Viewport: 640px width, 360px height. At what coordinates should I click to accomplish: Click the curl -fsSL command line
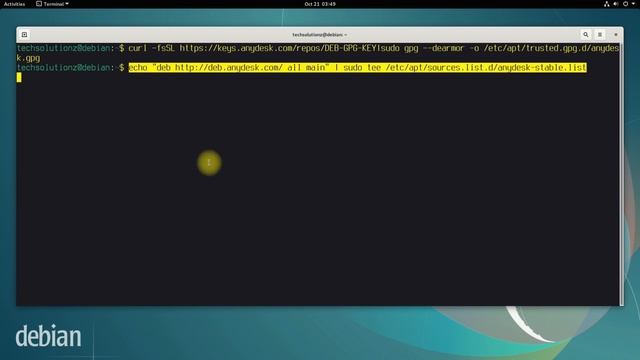click(373, 48)
